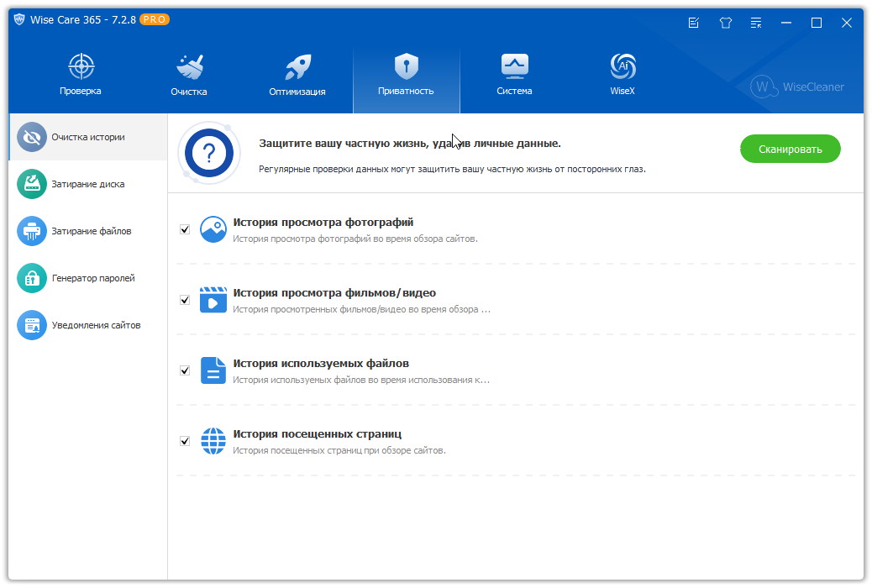Minimize the Wise Care 365 window
Viewport: 872px width, 588px height.
[786, 23]
